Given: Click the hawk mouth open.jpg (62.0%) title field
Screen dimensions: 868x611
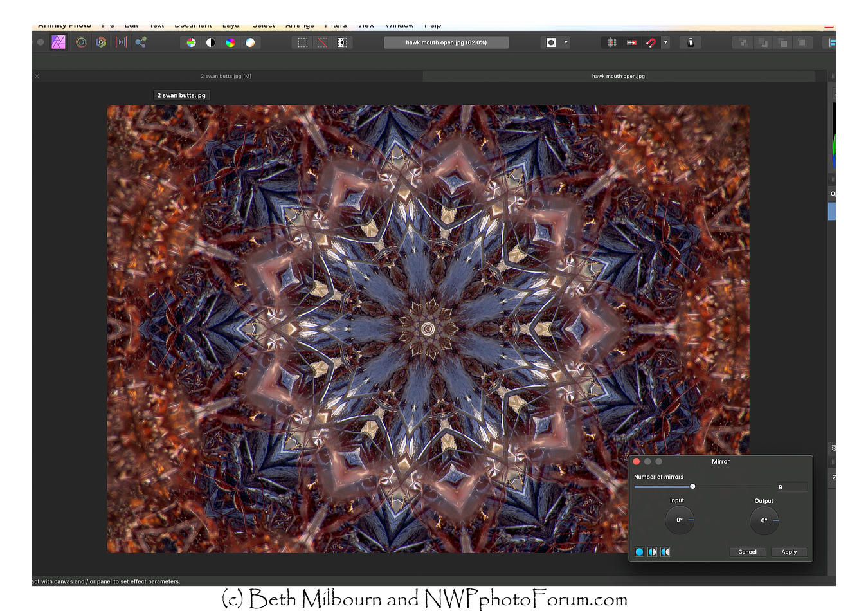Looking at the screenshot, I should point(446,42).
